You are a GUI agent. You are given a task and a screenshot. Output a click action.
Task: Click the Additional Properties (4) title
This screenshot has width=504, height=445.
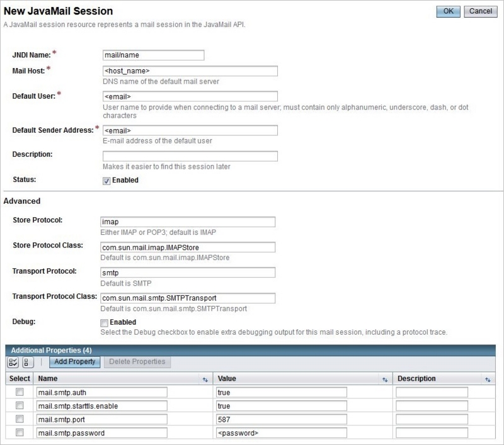tap(51, 351)
